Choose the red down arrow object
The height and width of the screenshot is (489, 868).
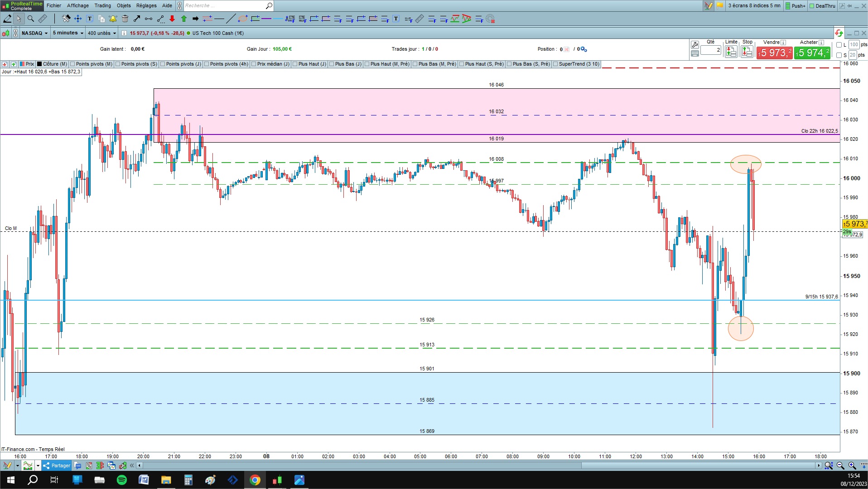[172, 19]
